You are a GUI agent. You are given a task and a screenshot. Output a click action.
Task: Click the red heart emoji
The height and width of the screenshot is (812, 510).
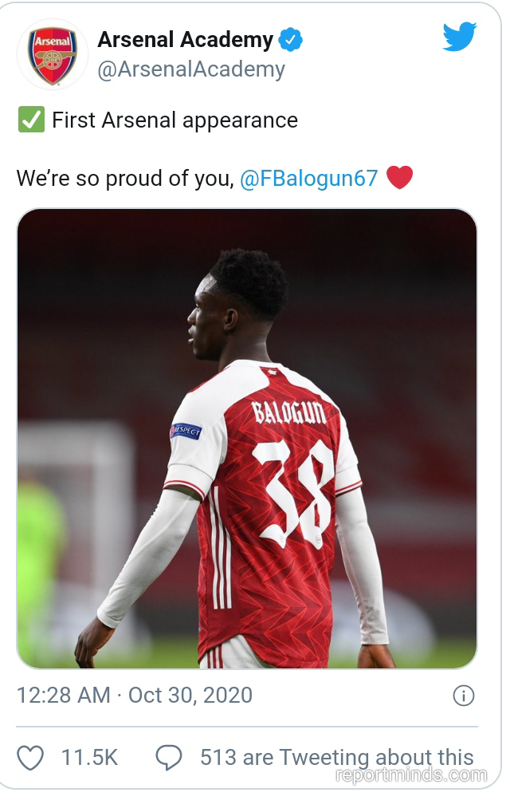[399, 178]
